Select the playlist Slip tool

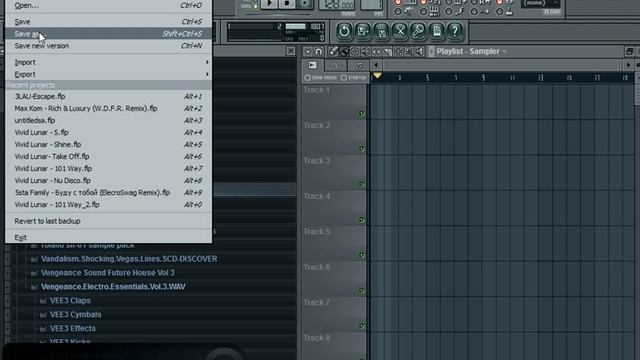376,51
